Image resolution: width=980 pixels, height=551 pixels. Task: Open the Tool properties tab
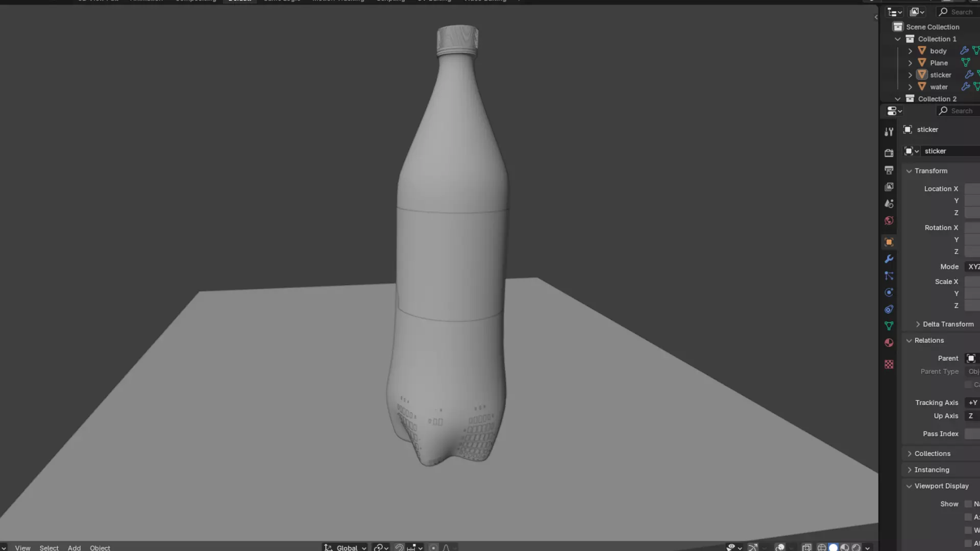pyautogui.click(x=889, y=132)
